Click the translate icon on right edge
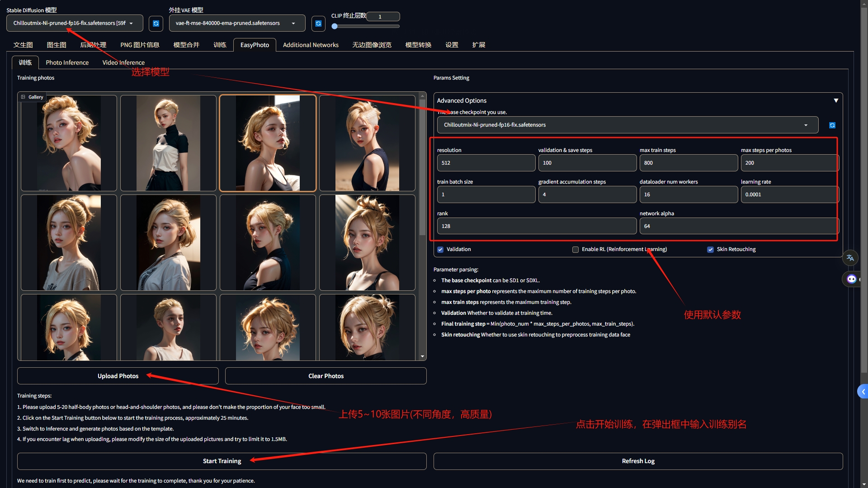 coord(850,258)
